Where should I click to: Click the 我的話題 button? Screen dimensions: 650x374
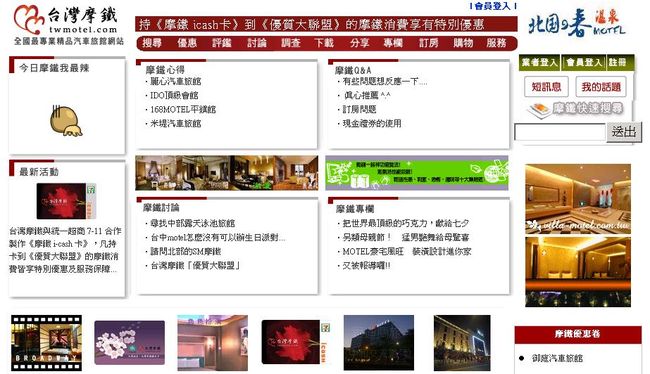pyautogui.click(x=601, y=87)
